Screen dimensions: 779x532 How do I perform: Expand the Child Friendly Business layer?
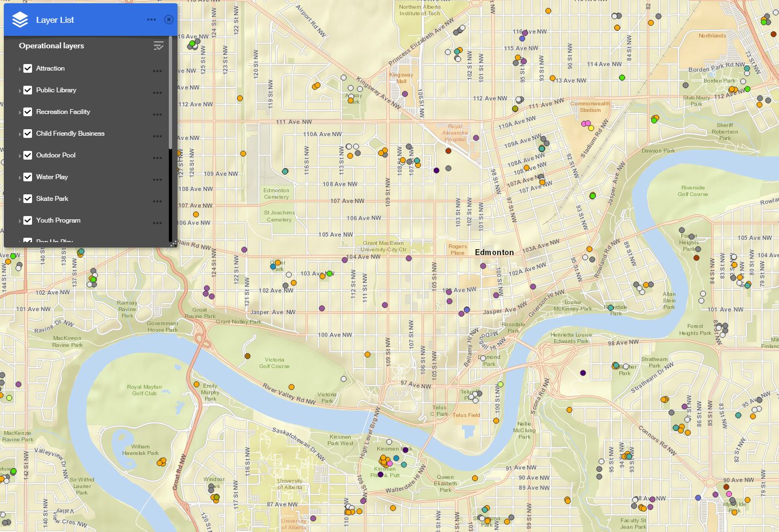20,134
